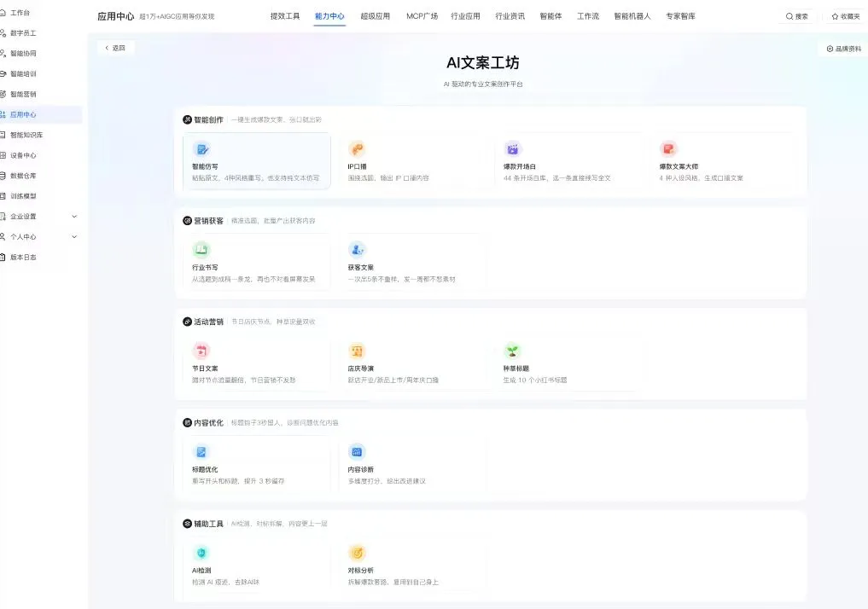The image size is (868, 609).
Task: Click the 店庆导演 orange icon
Action: tap(357, 351)
